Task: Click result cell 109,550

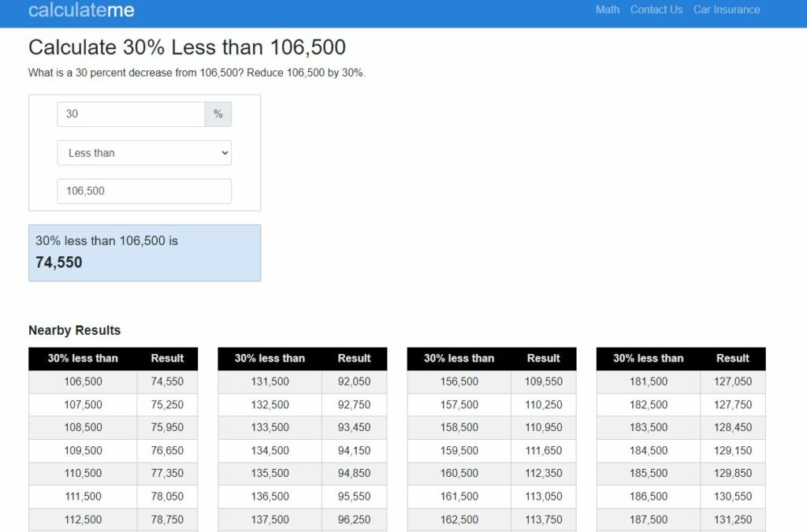Action: (544, 381)
